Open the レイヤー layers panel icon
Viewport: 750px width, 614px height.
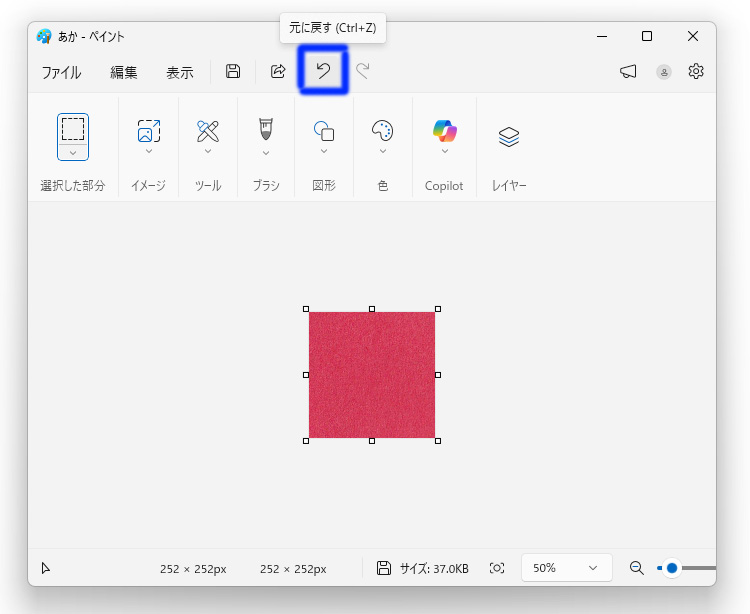point(509,137)
